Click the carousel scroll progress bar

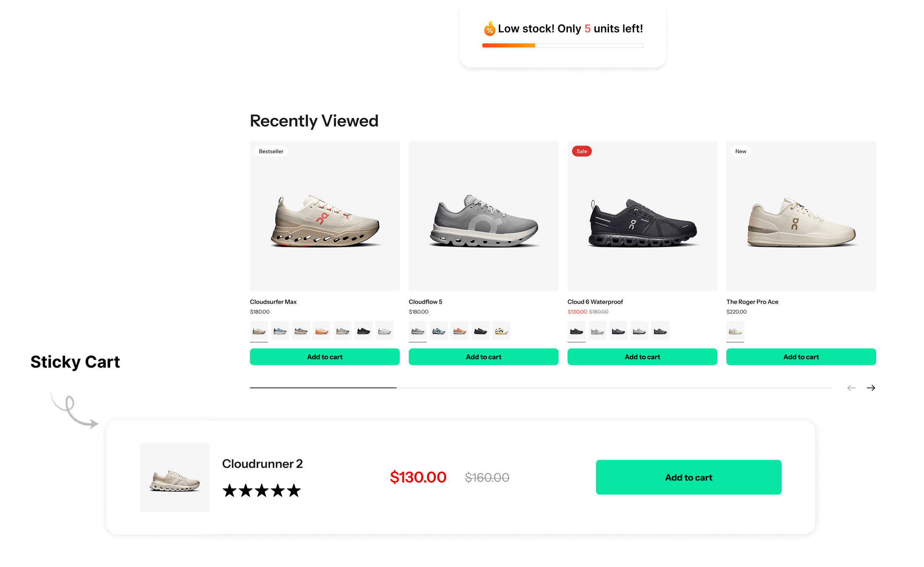click(x=541, y=388)
